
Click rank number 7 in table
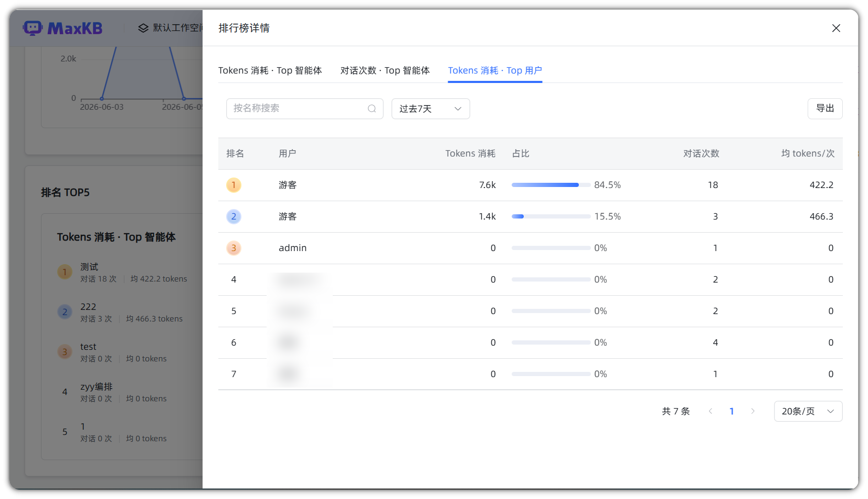point(234,374)
